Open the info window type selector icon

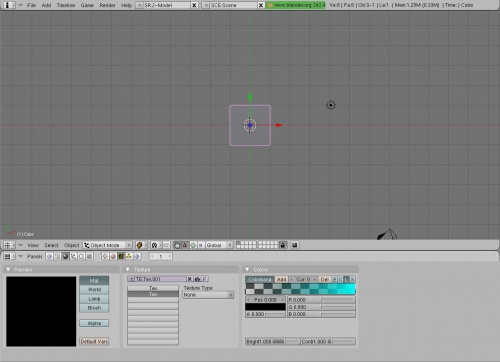(x=9, y=5)
